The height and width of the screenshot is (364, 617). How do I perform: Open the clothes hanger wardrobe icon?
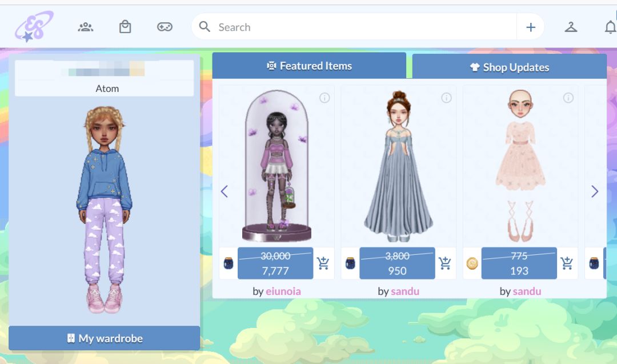point(571,27)
